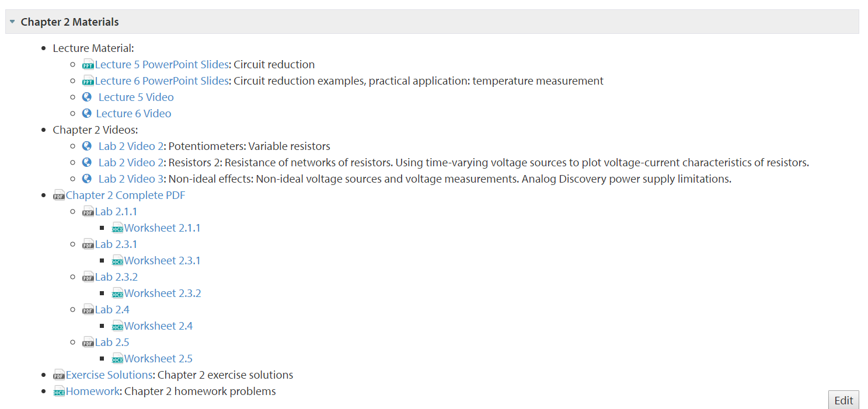Viewport: 868px width, 409px height.
Task: Click the PDF icon beside Exercise Solutions
Action: pyautogui.click(x=59, y=375)
